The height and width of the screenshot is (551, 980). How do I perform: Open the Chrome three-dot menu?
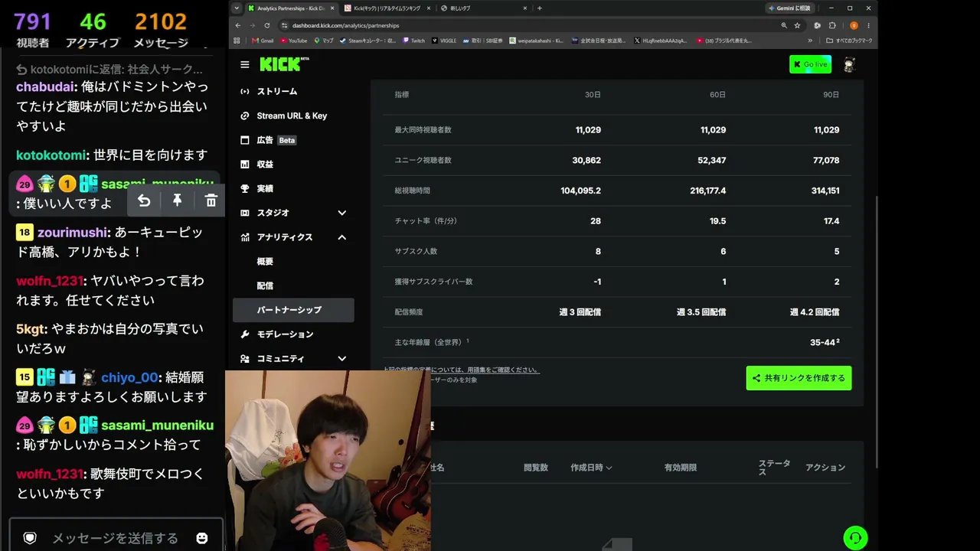click(868, 25)
